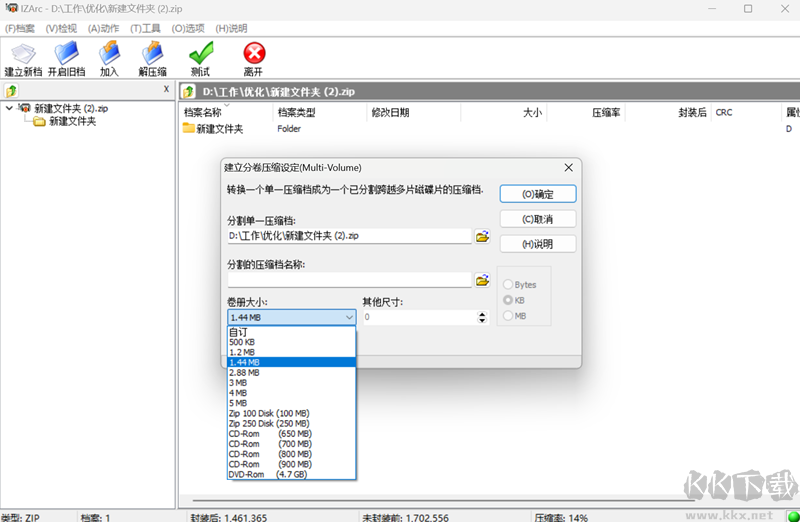
Task: Click the green status indicator in the status bar
Action: [x=793, y=516]
